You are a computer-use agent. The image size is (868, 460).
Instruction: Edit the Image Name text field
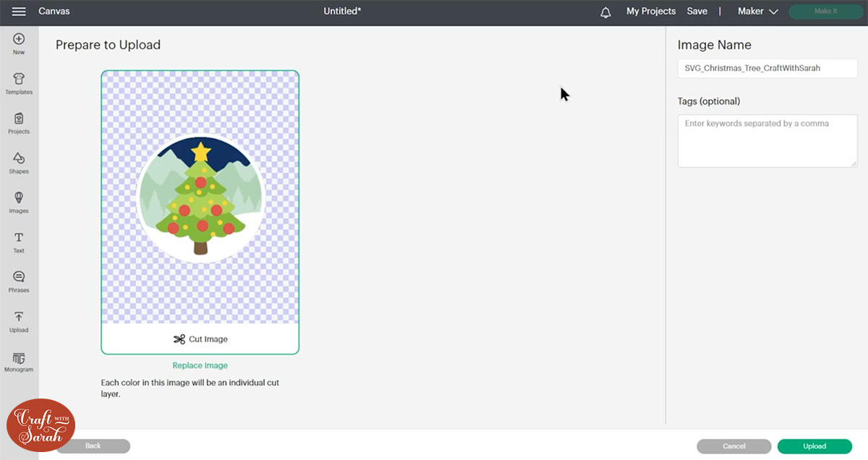(767, 69)
